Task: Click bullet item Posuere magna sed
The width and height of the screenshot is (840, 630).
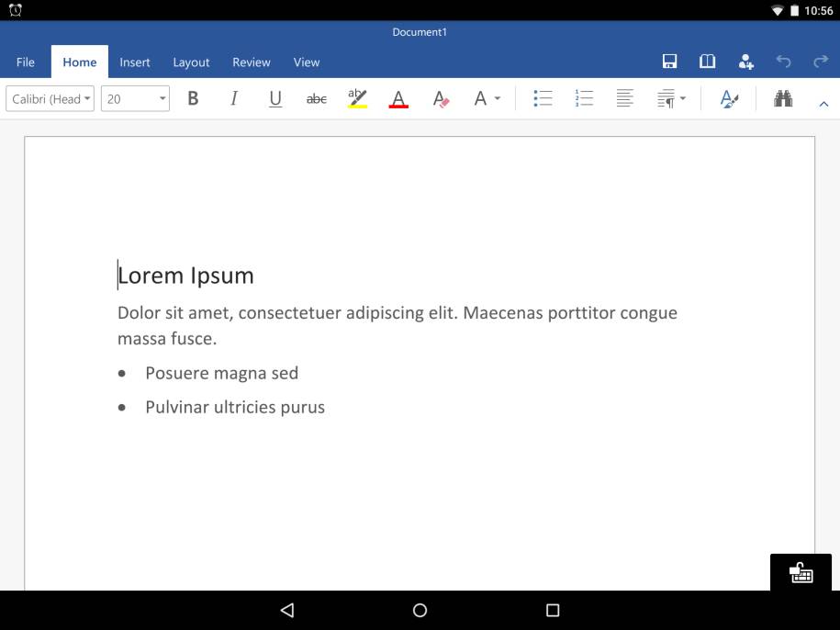Action: coord(222,373)
